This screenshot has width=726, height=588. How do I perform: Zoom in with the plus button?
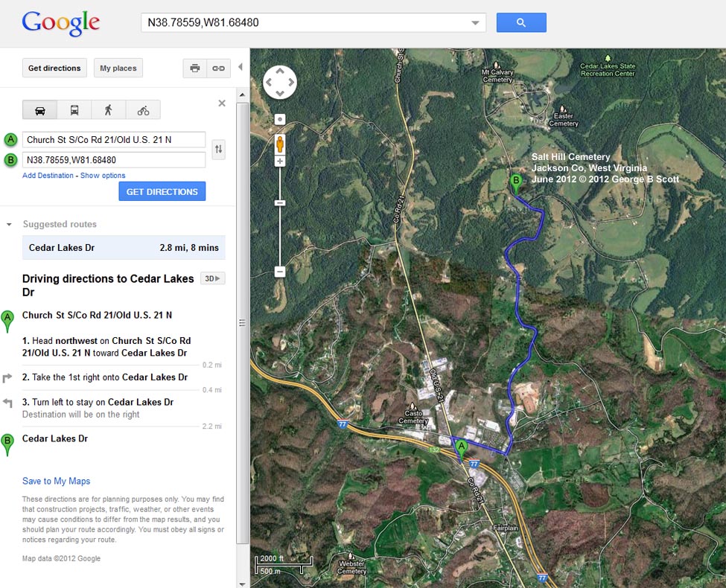(x=280, y=162)
